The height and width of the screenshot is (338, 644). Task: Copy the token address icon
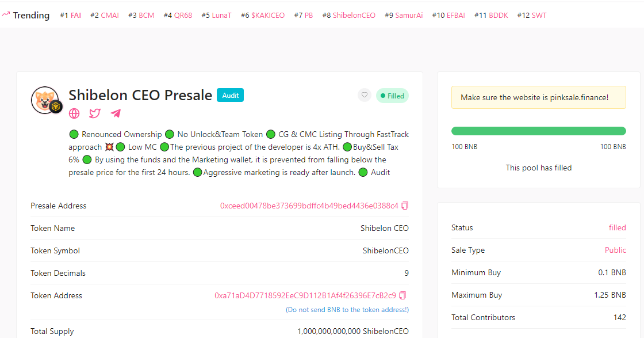point(403,295)
